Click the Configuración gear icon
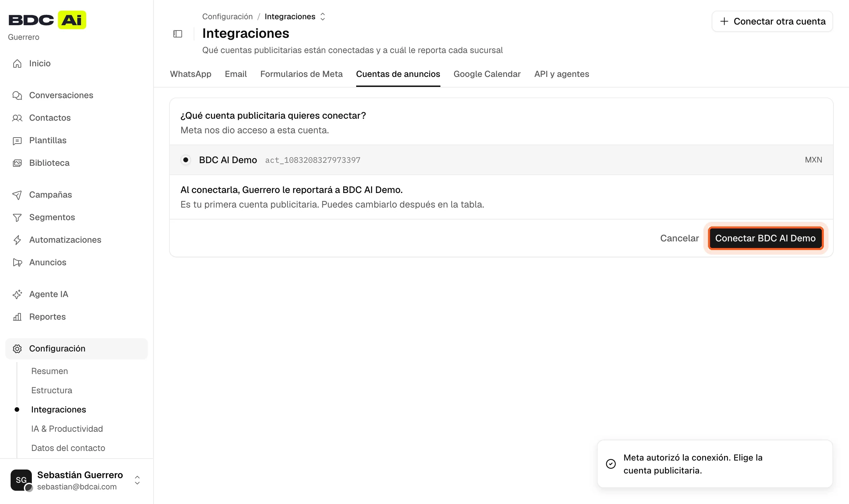849x504 pixels. 17,349
